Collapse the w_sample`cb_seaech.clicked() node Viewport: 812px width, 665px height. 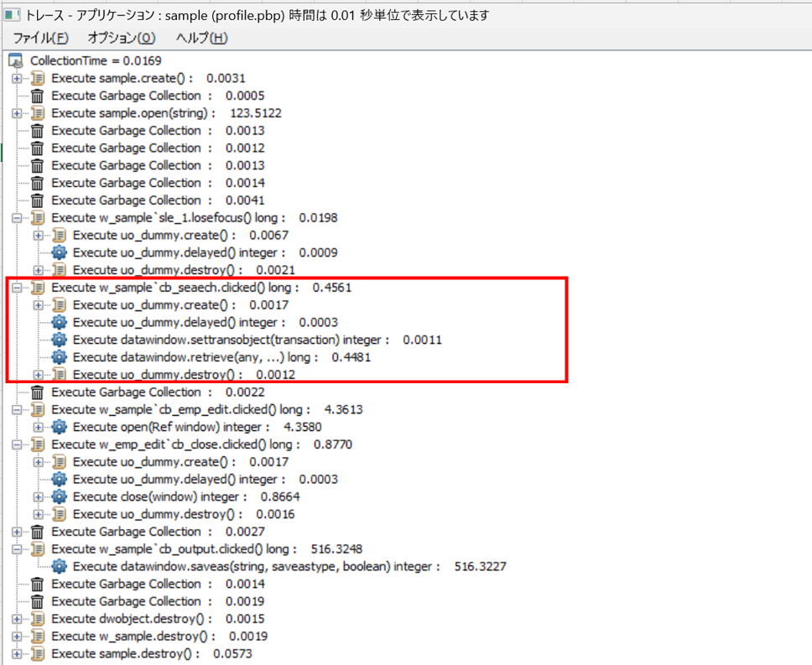click(x=17, y=288)
